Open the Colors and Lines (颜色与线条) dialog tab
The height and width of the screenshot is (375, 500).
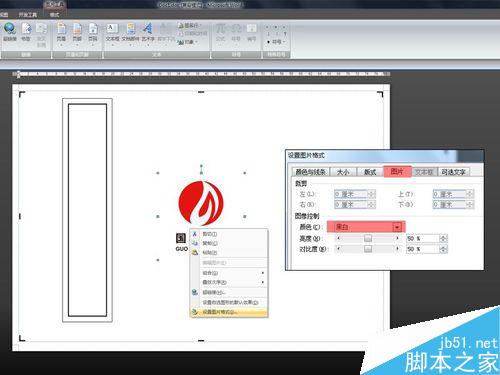click(311, 172)
